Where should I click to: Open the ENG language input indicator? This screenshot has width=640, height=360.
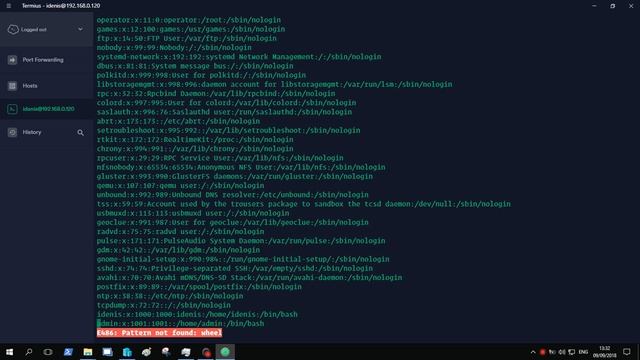click(x=583, y=352)
